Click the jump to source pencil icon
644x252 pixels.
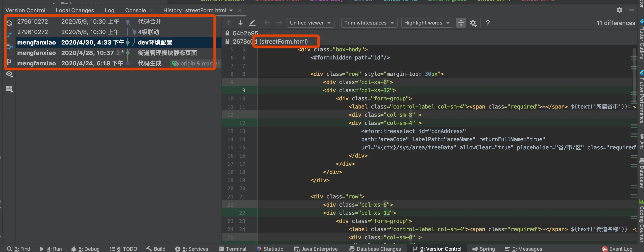point(252,23)
